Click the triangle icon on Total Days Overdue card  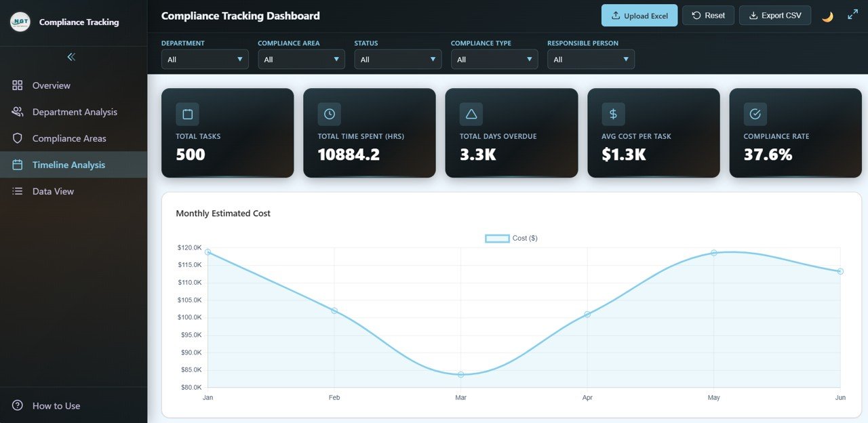pyautogui.click(x=471, y=114)
